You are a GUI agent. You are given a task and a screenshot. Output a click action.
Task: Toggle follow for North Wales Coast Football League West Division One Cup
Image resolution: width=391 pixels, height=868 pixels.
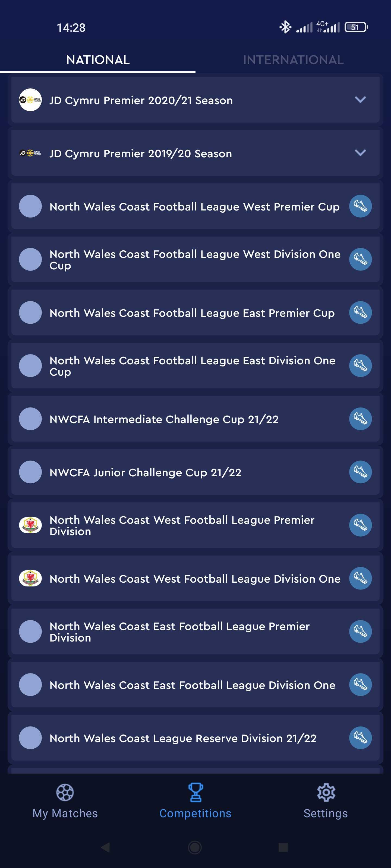(360, 260)
